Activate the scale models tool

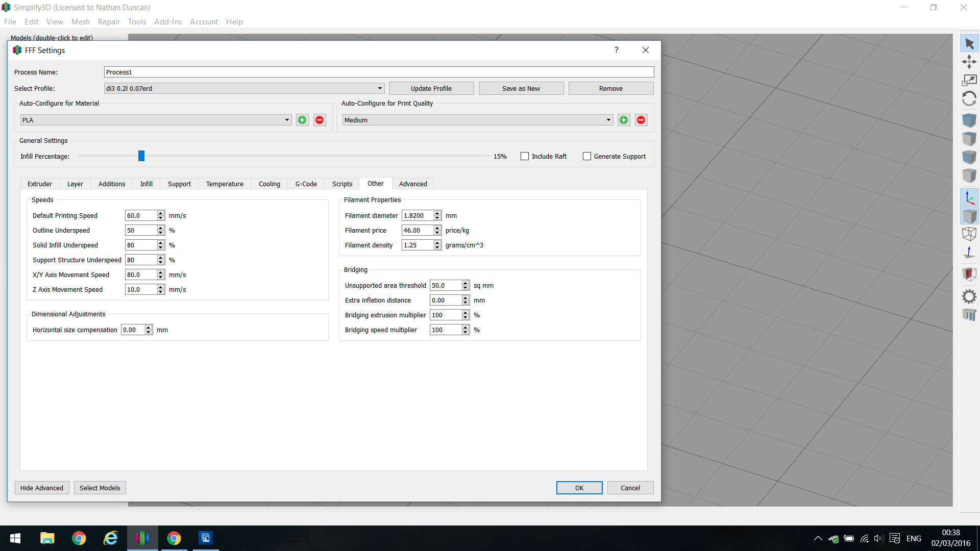point(969,80)
